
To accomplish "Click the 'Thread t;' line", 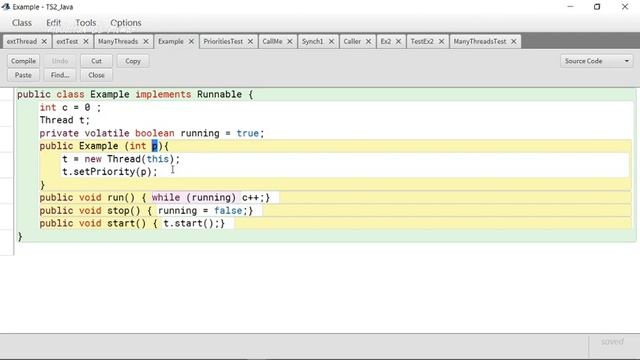I will coord(64,120).
